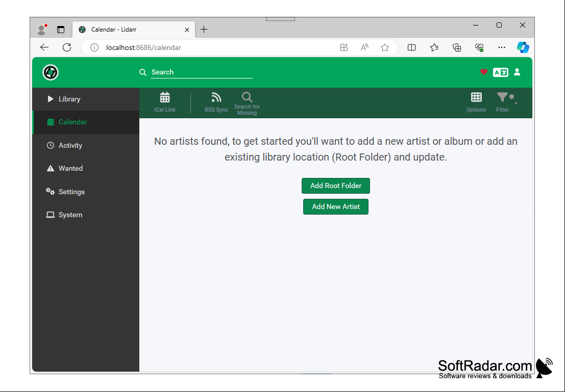This screenshot has height=392, width=565.
Task: Open the Activity sidebar item
Action: (x=86, y=145)
